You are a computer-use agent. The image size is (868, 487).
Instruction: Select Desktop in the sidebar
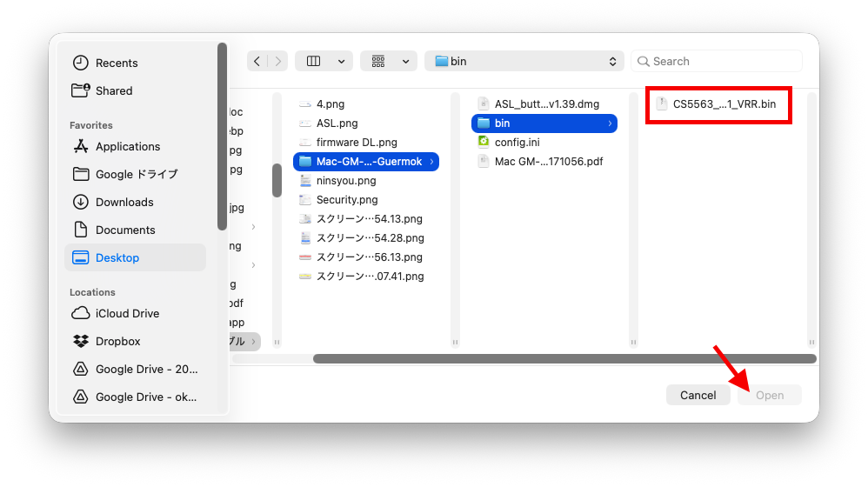117,257
